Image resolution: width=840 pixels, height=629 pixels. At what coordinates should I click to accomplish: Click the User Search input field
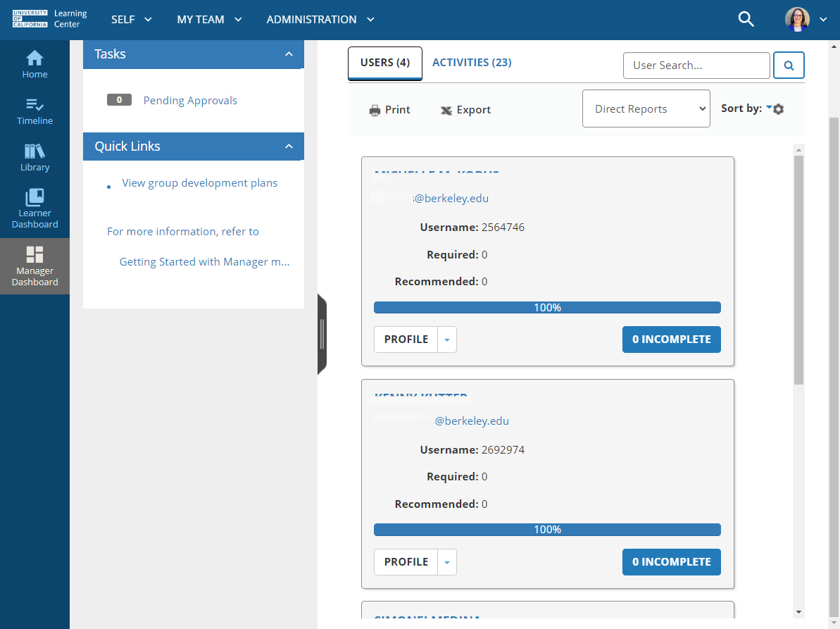point(696,66)
